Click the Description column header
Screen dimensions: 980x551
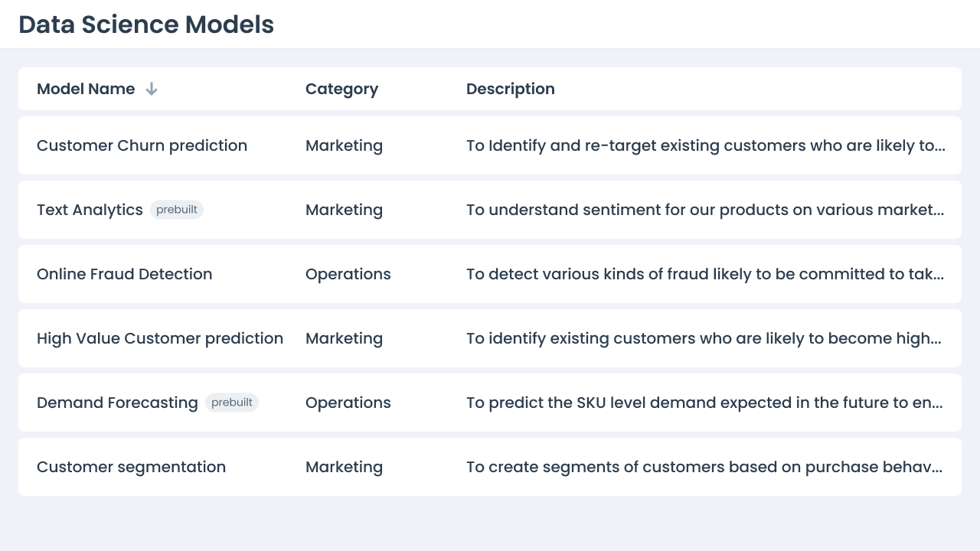tap(511, 89)
